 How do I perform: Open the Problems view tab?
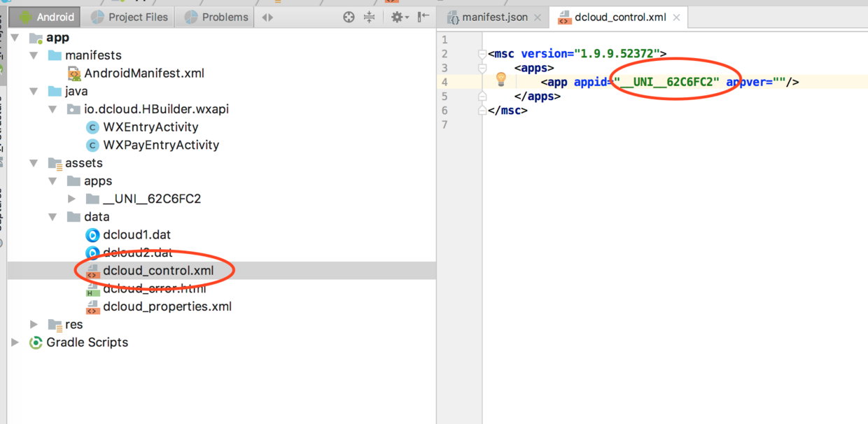pyautogui.click(x=217, y=17)
